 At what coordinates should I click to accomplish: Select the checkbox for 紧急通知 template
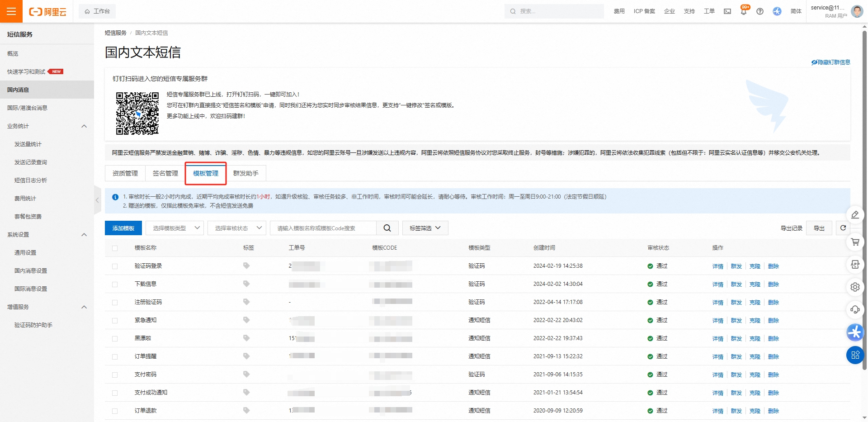point(115,321)
